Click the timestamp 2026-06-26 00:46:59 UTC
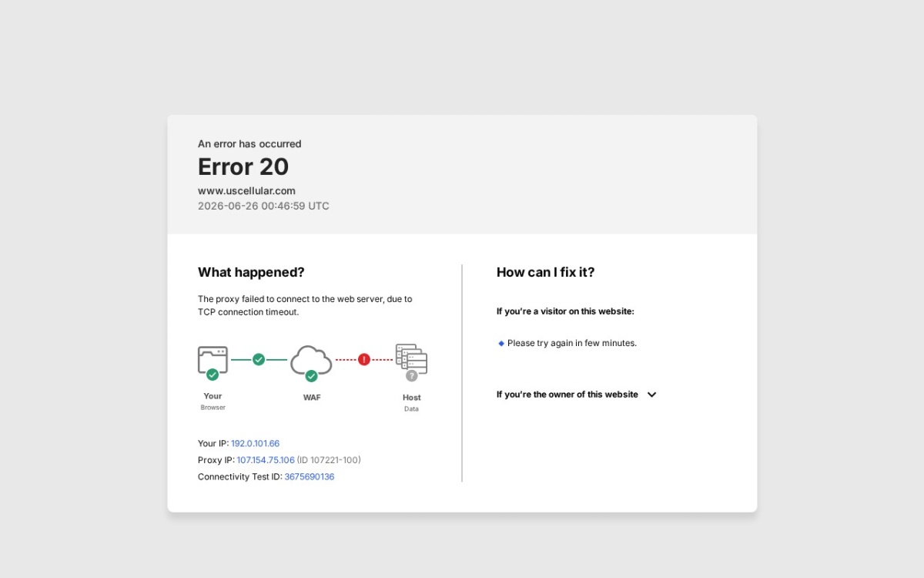The width and height of the screenshot is (924, 578). click(263, 207)
